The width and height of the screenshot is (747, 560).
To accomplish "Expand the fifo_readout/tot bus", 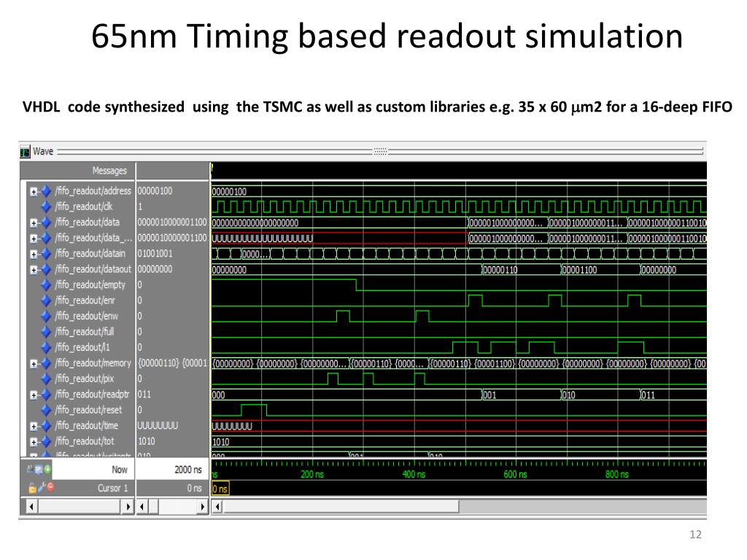I will (34, 442).
